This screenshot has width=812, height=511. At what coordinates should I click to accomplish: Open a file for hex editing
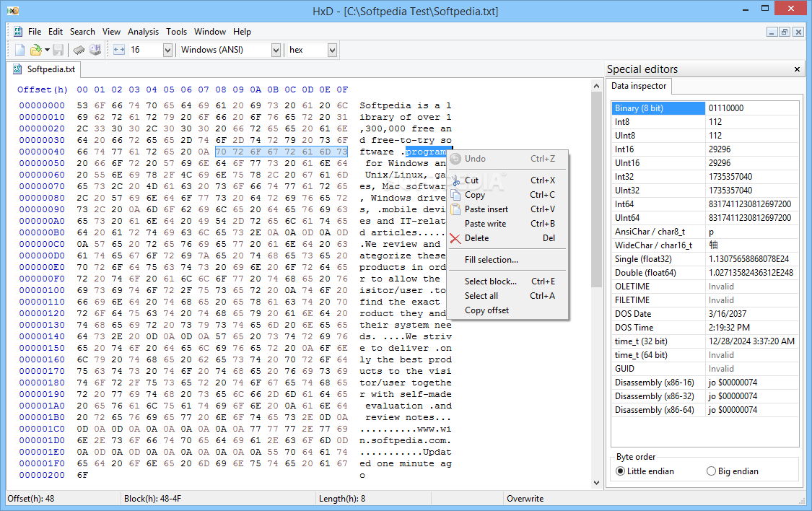point(36,49)
